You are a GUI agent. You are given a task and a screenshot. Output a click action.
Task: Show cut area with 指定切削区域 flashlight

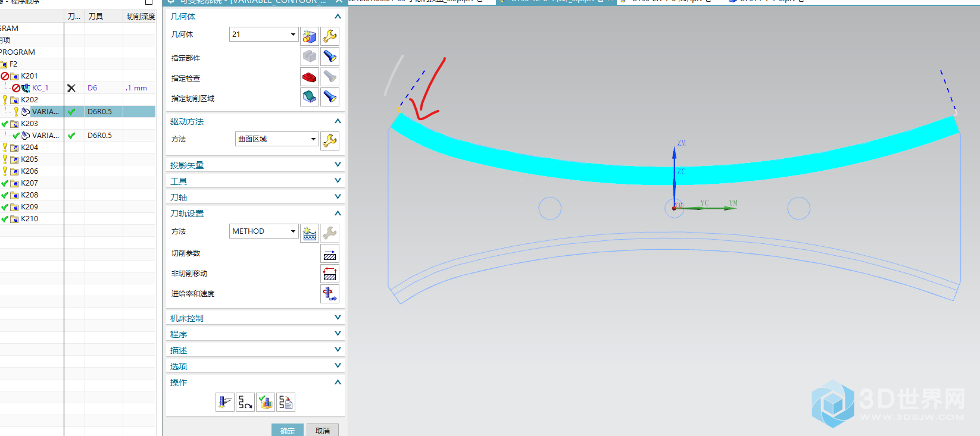330,97
